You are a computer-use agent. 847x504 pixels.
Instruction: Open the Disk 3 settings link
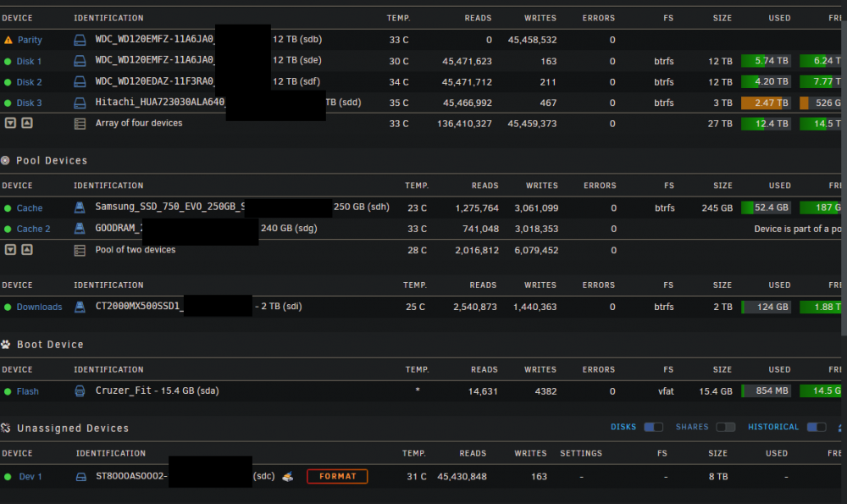[x=29, y=102]
